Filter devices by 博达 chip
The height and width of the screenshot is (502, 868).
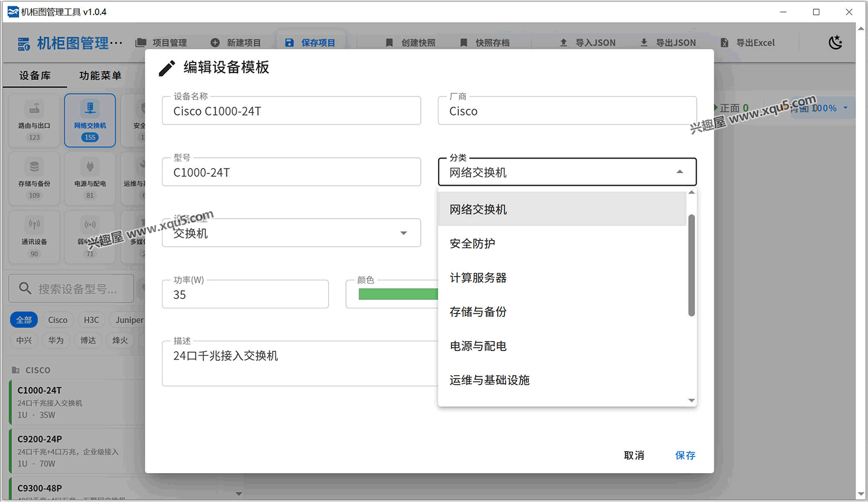pyautogui.click(x=88, y=340)
